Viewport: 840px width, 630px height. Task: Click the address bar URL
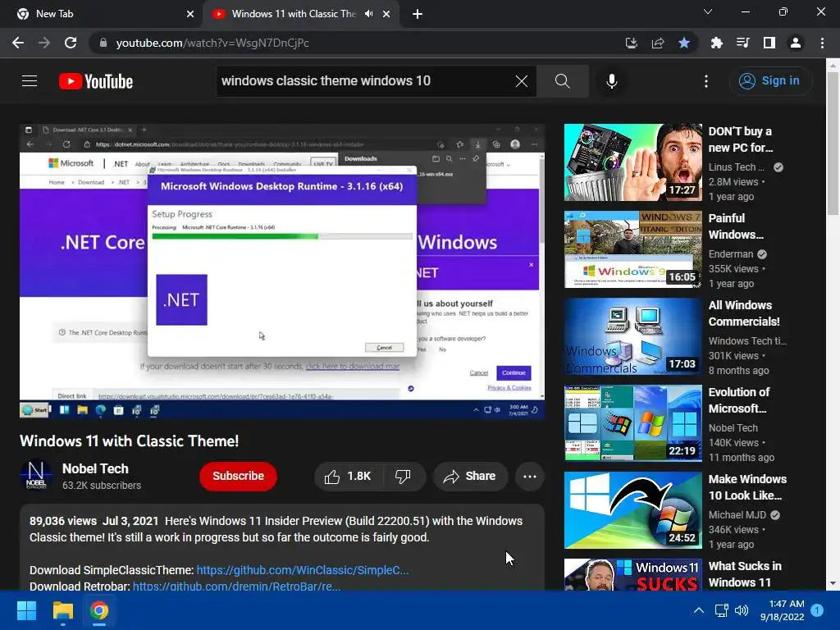[212, 43]
